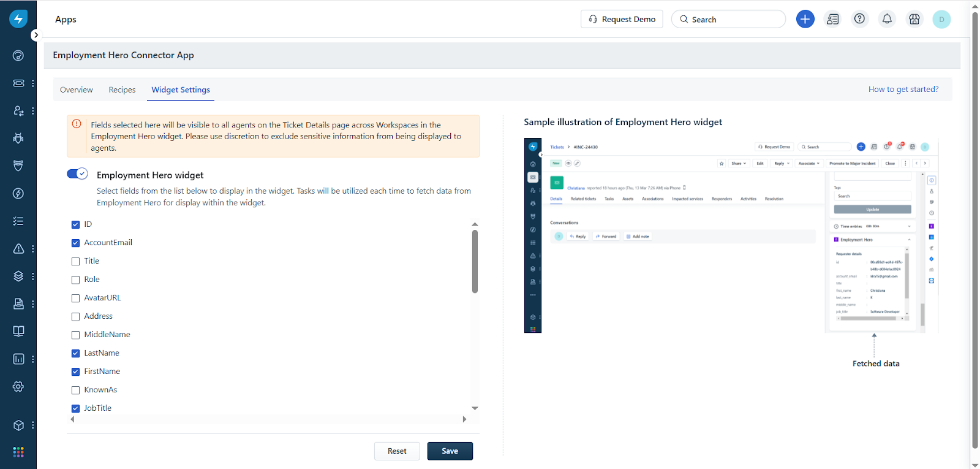The image size is (980, 469).
Task: Click the field list scroll-down arrow
Action: click(x=475, y=408)
